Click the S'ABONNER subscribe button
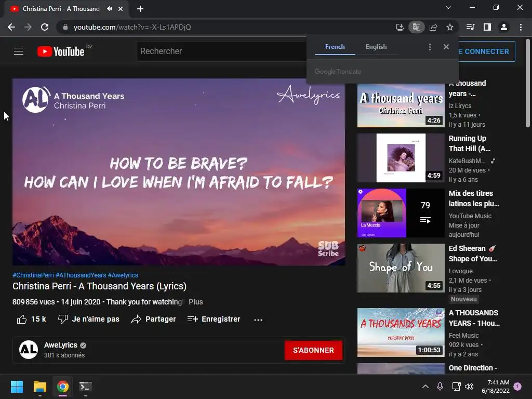532x399 pixels. 313,350
